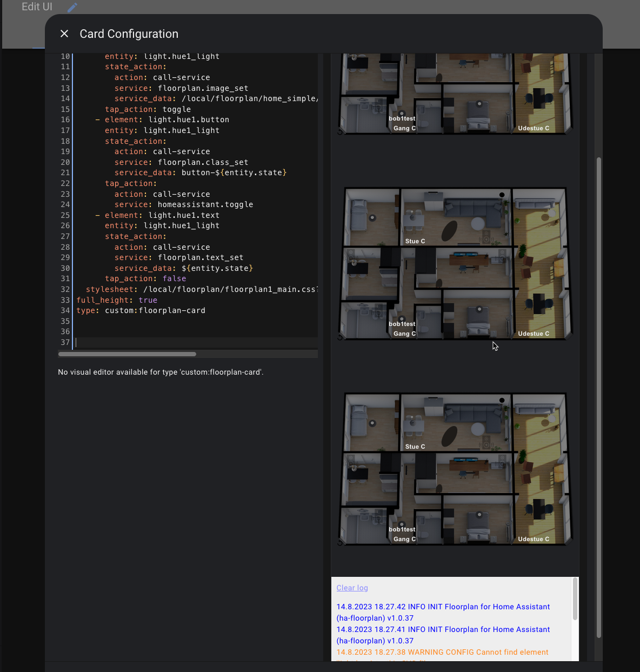
Task: Close the Card Configuration dialog
Action: point(64,34)
